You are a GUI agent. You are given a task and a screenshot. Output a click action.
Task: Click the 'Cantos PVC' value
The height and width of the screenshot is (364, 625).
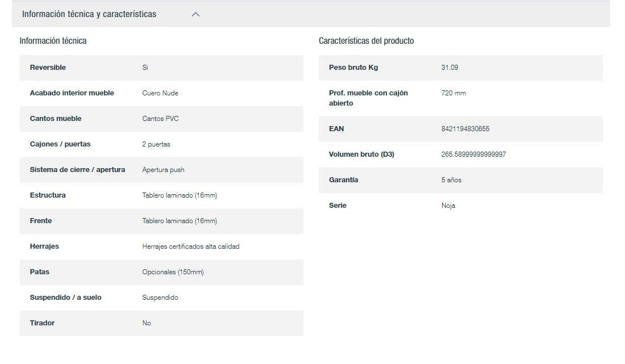coord(160,119)
